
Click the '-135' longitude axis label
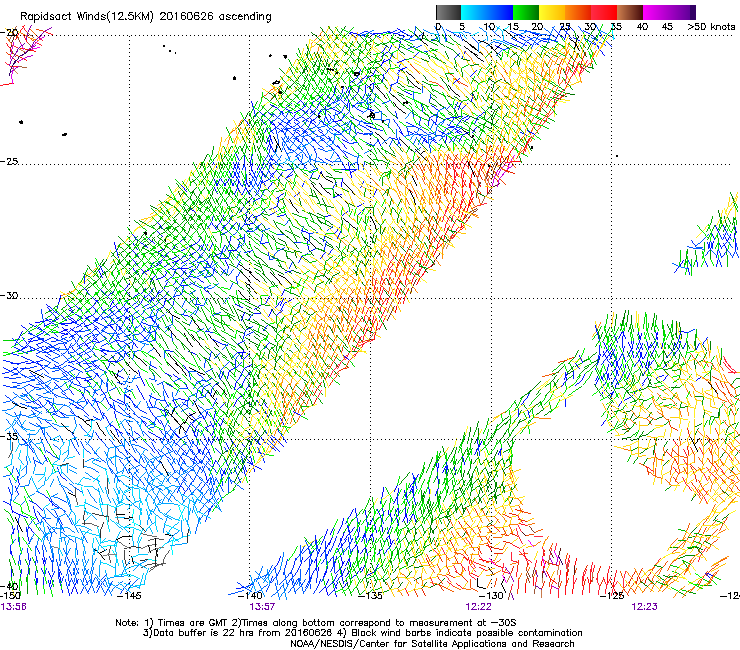coord(370,596)
